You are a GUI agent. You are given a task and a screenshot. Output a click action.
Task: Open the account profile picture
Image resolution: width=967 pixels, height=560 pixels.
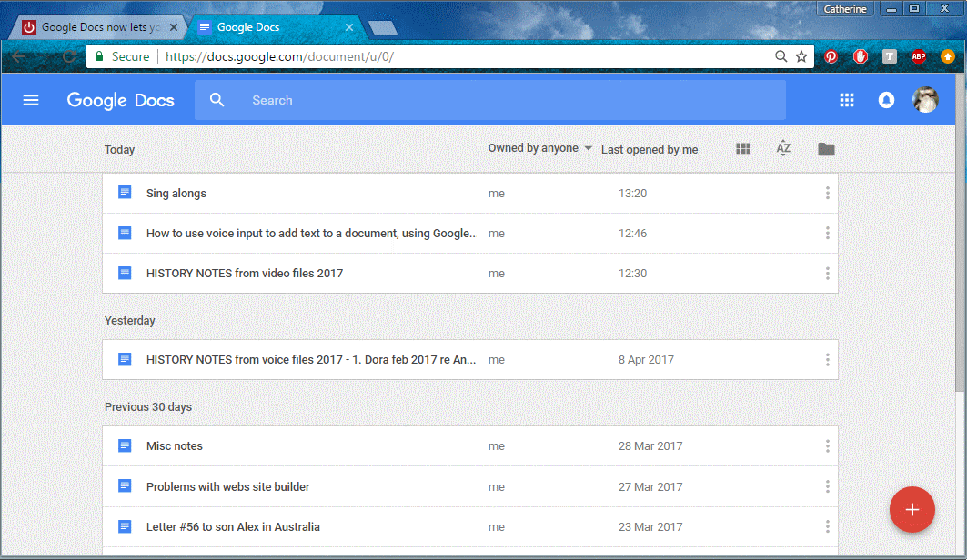coord(925,100)
